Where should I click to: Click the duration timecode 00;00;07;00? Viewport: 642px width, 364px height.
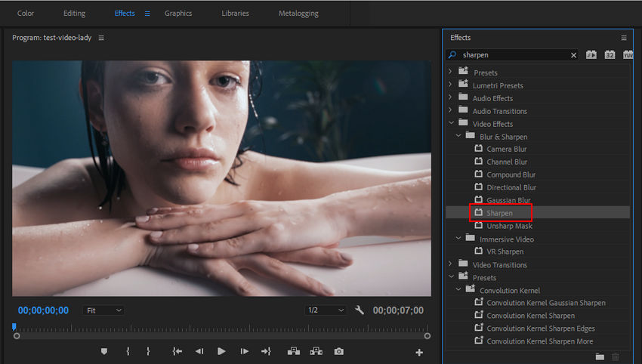point(398,310)
